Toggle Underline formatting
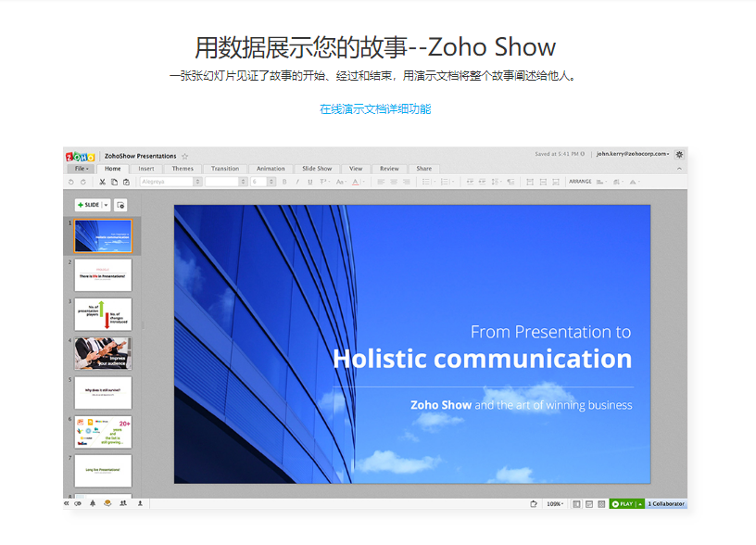The image size is (756, 545). [x=310, y=182]
